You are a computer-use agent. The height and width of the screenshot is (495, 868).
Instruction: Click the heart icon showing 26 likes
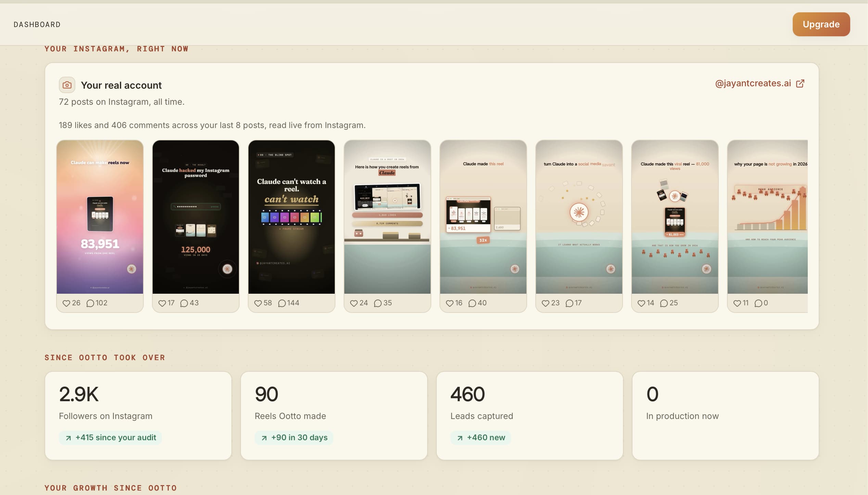click(66, 303)
